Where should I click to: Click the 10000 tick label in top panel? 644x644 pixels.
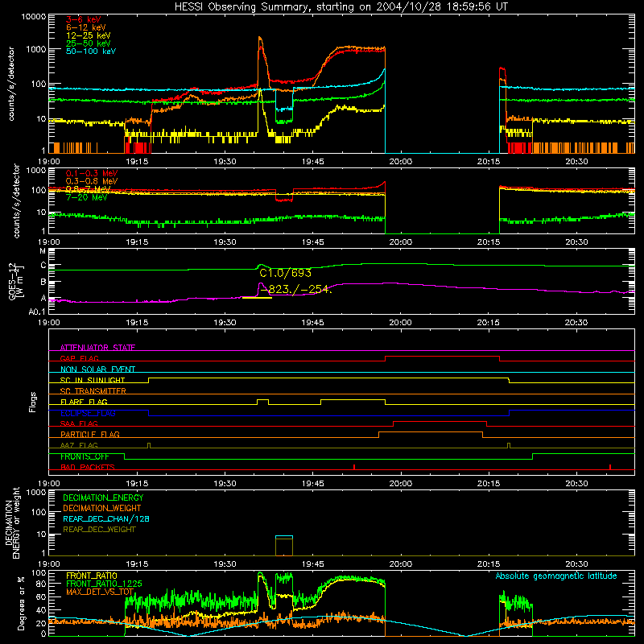tap(34, 16)
